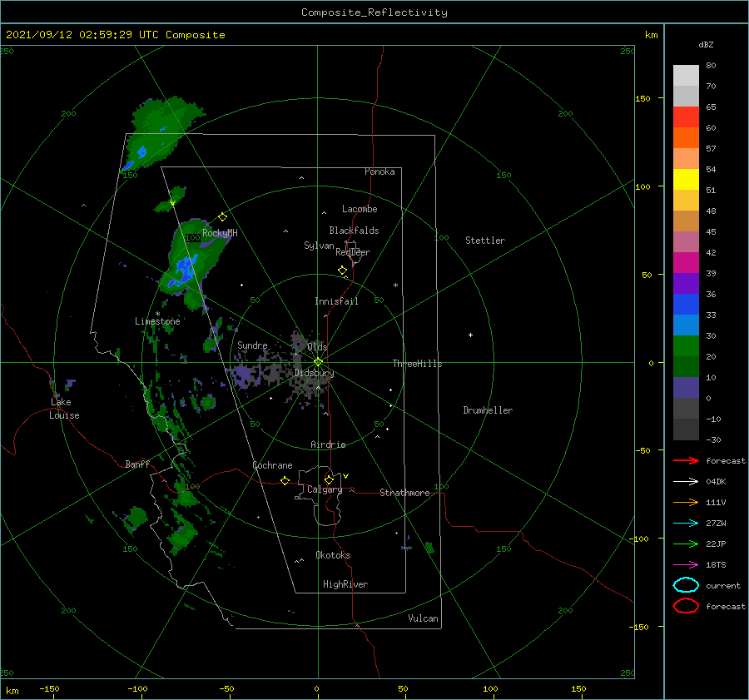Click the RockyMH label
Image resolution: width=749 pixels, height=700 pixels.
(220, 233)
